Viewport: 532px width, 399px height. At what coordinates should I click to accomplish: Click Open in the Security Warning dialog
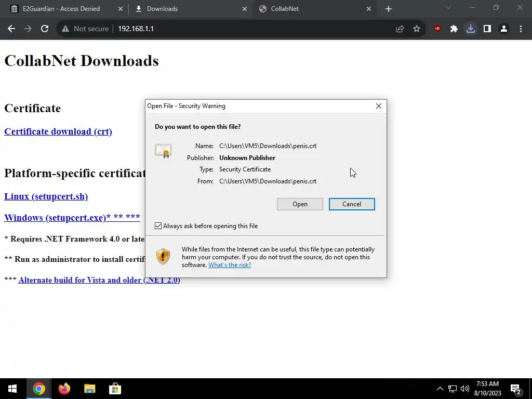pos(300,204)
